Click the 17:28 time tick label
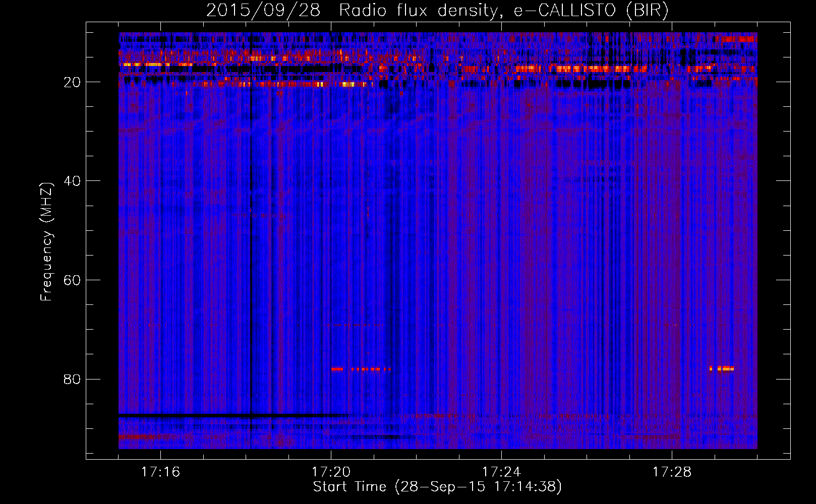Screen dimensions: 816x504 [x=672, y=472]
